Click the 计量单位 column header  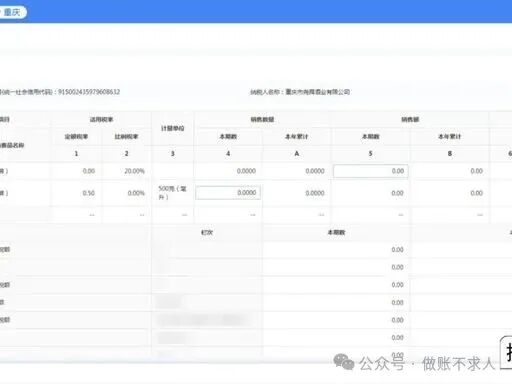pos(173,128)
